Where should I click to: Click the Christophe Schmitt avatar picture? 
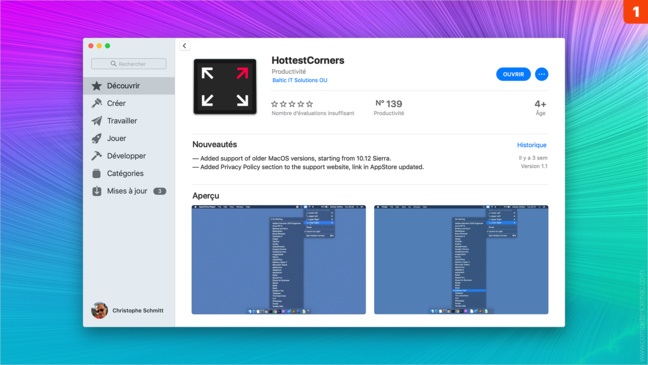coord(99,310)
